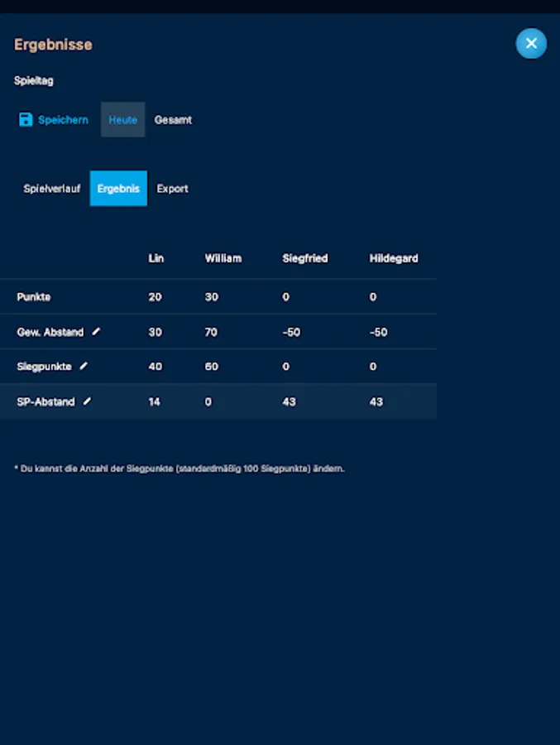Screen dimensions: 560x745
Task: Click Siegfried's SP-Abstand value 43
Action: (x=289, y=402)
